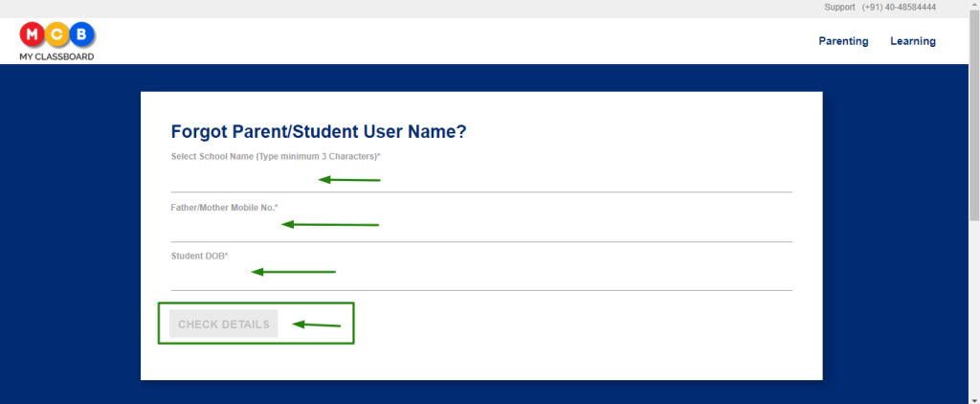
Task: Click the Support label in the top bar
Action: pyautogui.click(x=839, y=8)
